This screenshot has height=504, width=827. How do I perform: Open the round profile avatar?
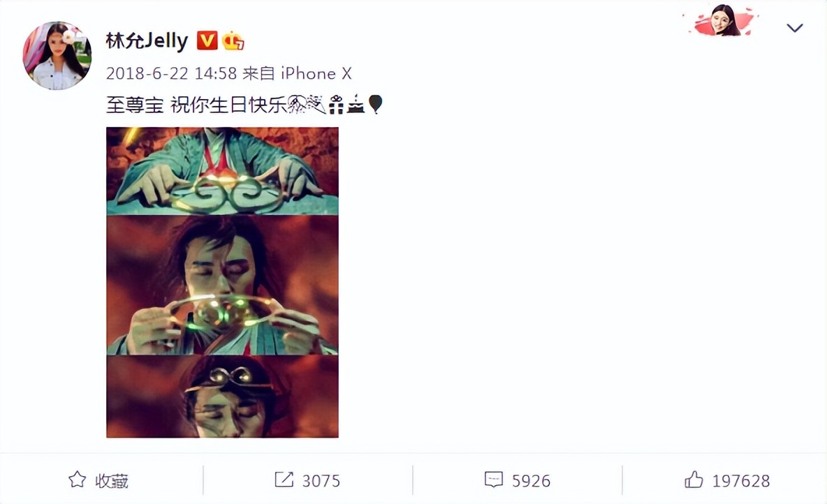[x=57, y=55]
